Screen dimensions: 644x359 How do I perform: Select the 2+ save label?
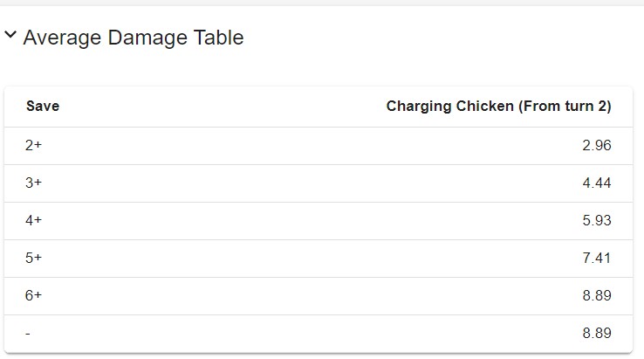pyautogui.click(x=34, y=146)
